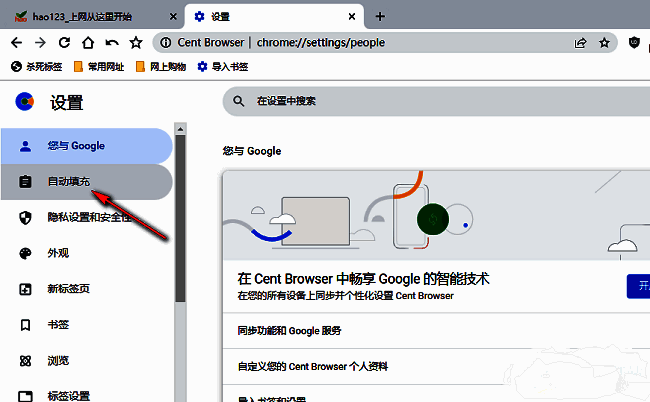Screen dimensions: 650x402
Task: Click the browser back arrow
Action: 16,43
